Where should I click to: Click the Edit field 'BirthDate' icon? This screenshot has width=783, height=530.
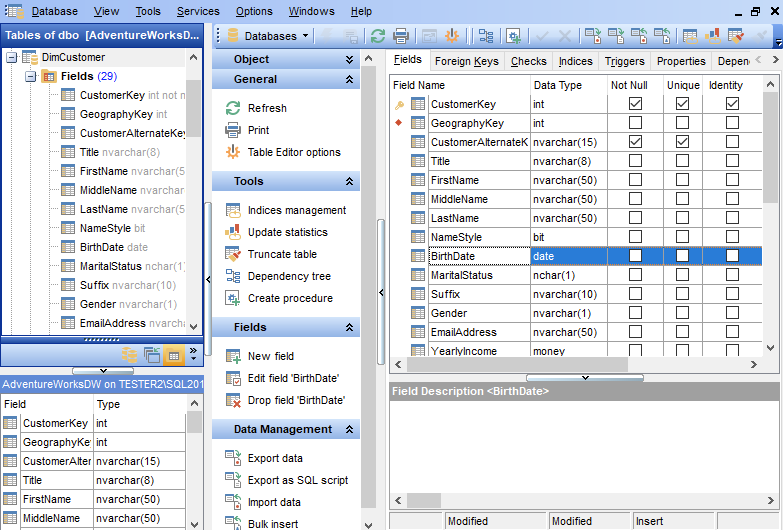tap(233, 378)
